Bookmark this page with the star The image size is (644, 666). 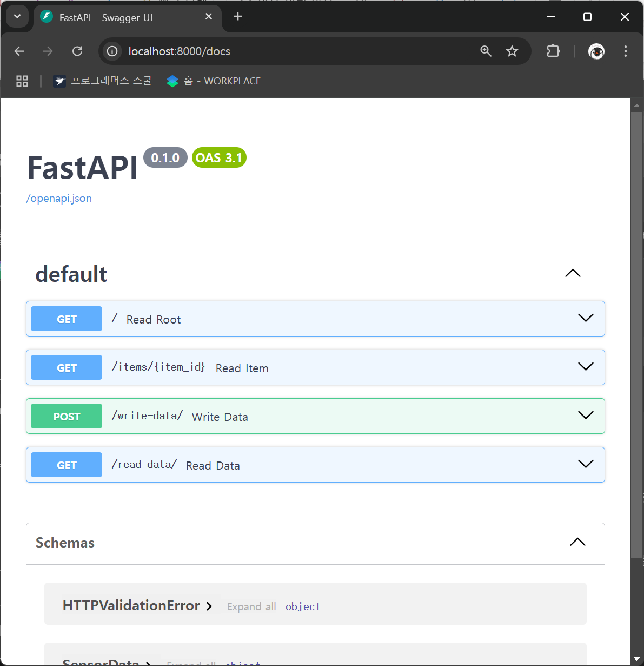(x=512, y=51)
